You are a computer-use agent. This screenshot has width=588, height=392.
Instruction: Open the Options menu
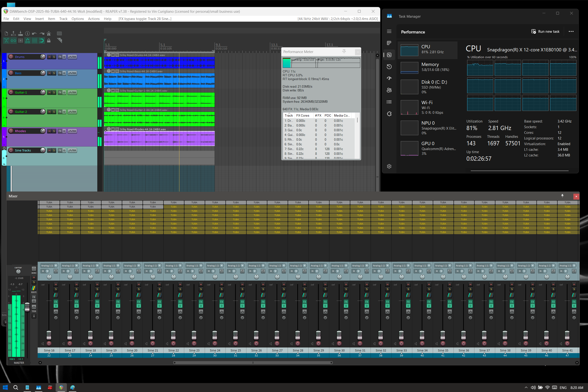[x=78, y=19]
